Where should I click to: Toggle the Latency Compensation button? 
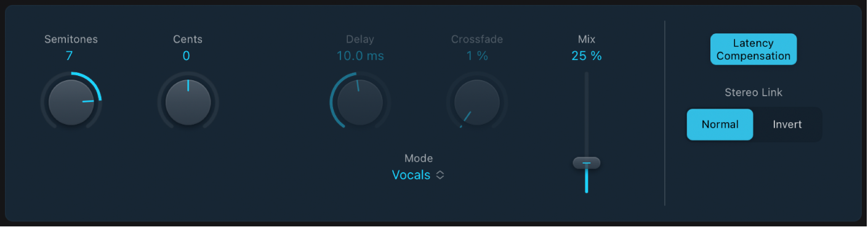753,49
